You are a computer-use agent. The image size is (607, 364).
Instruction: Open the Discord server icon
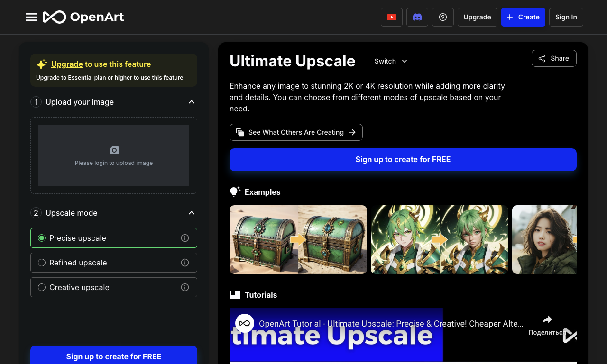click(417, 17)
